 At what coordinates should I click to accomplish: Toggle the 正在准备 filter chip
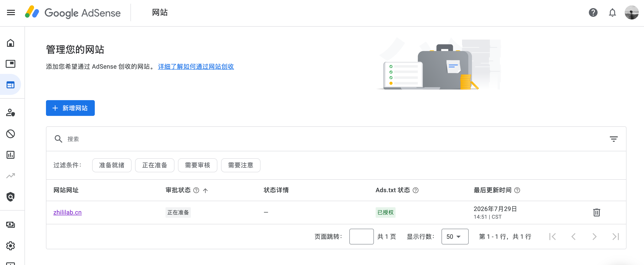coord(155,165)
